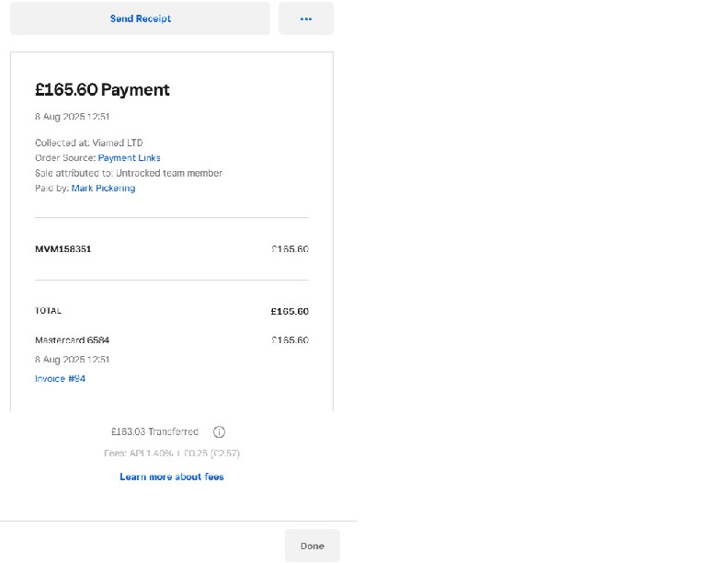Image resolution: width=728 pixels, height=563 pixels.
Task: Click the £165.60 Payment heading
Action: tap(102, 89)
